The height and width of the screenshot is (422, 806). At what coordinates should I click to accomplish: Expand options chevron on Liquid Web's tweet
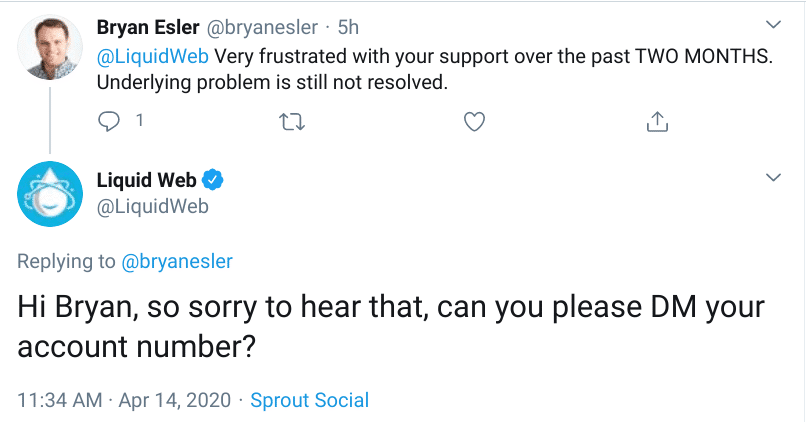[x=773, y=177]
